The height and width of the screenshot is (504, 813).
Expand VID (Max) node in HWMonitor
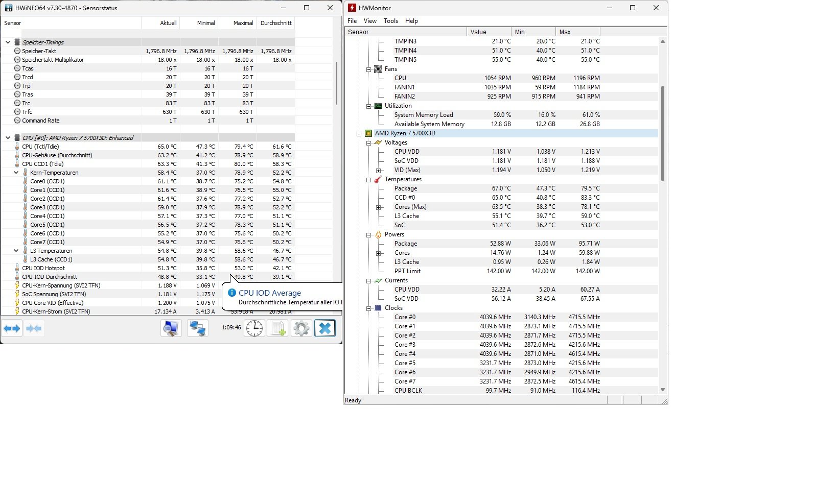click(x=378, y=170)
